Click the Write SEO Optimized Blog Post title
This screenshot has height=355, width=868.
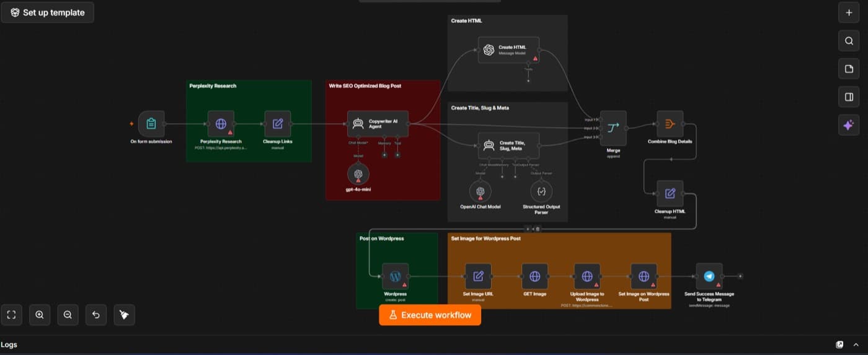tap(365, 85)
